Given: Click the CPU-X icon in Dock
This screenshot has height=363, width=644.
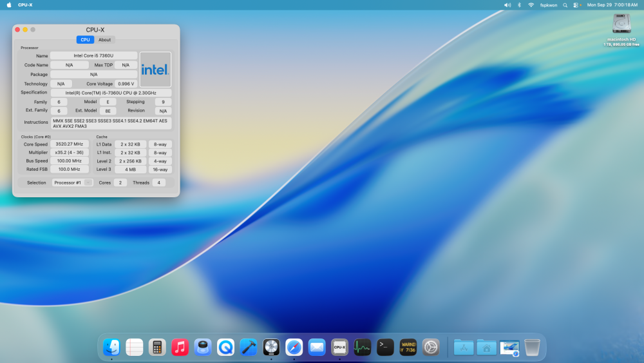Looking at the screenshot, I should pyautogui.click(x=339, y=348).
